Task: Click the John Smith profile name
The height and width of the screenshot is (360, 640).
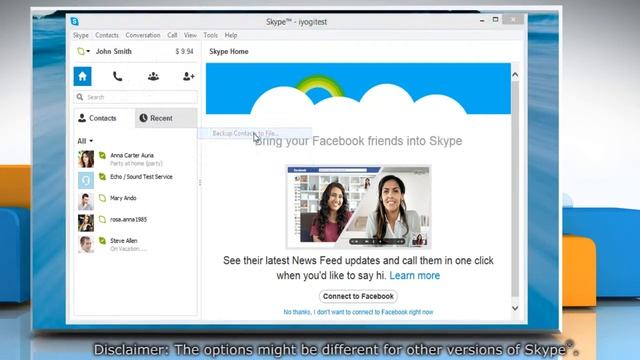Action: tap(114, 51)
